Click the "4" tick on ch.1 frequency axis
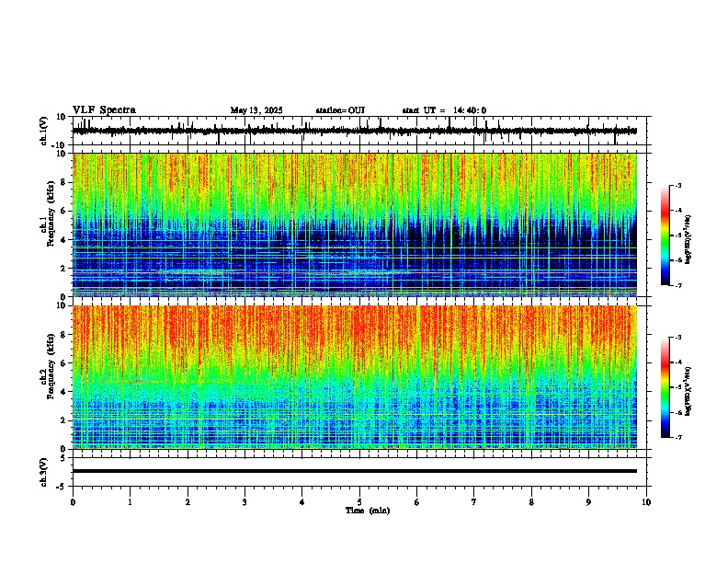The image size is (728, 563). coord(64,240)
